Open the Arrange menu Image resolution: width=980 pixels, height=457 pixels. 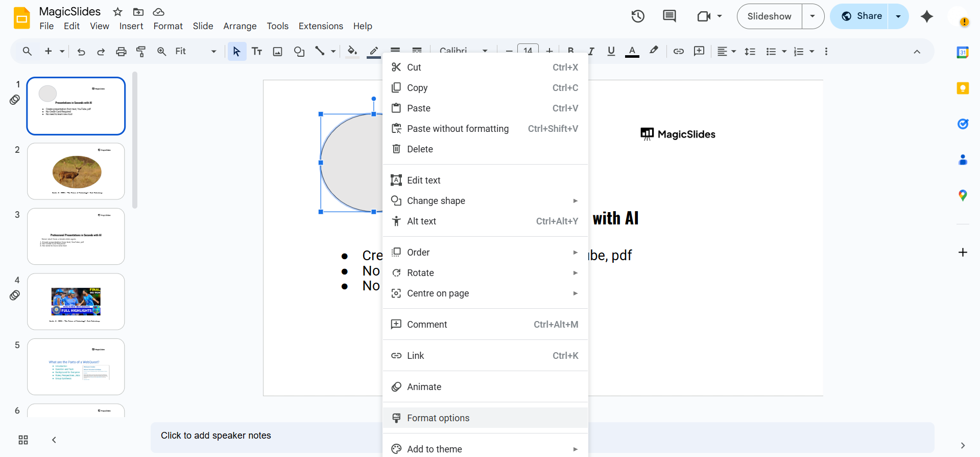pyautogui.click(x=240, y=26)
